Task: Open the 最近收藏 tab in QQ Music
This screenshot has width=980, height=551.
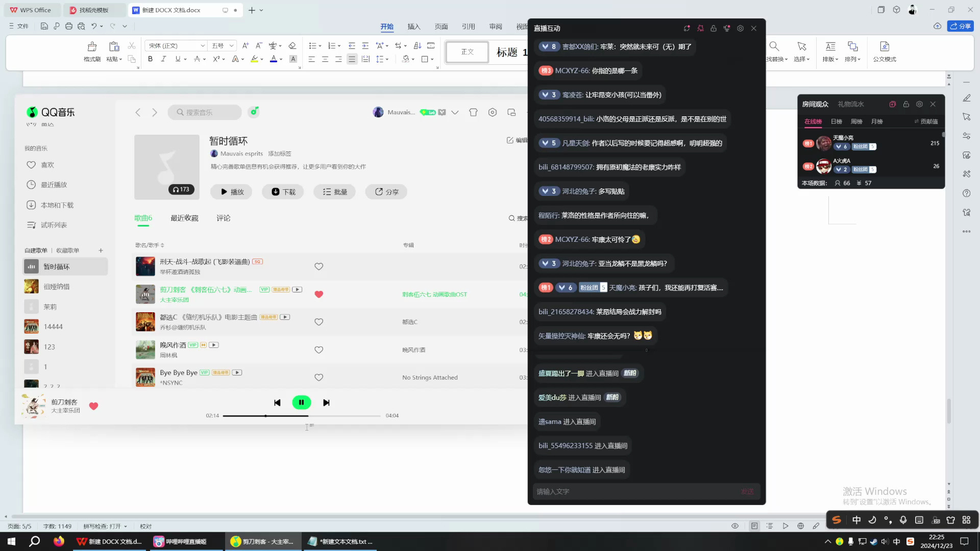Action: 184,218
